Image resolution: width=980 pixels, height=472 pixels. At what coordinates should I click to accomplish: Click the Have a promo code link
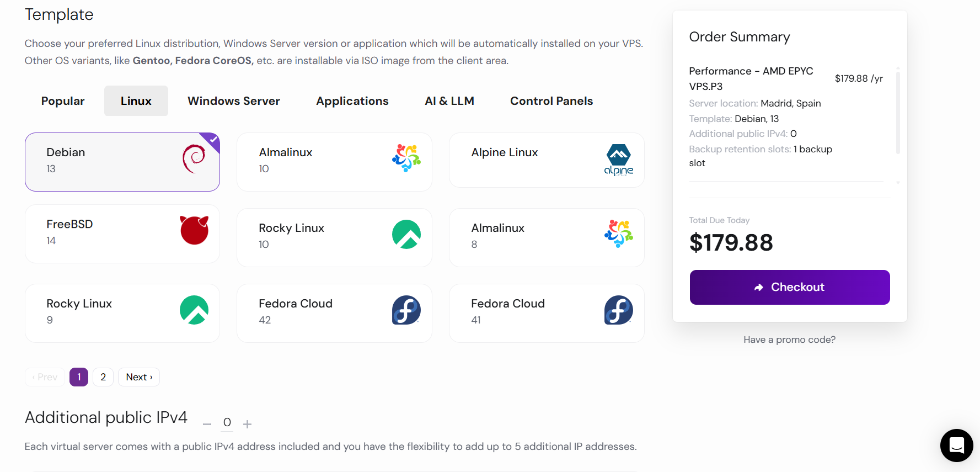[789, 340]
